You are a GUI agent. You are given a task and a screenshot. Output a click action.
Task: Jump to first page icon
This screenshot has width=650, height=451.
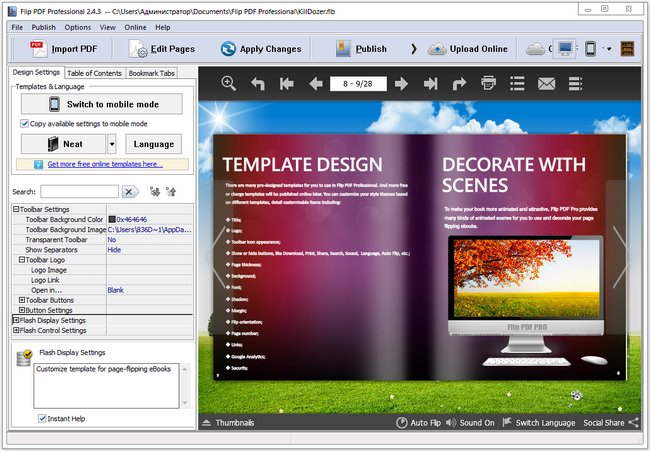pyautogui.click(x=286, y=84)
